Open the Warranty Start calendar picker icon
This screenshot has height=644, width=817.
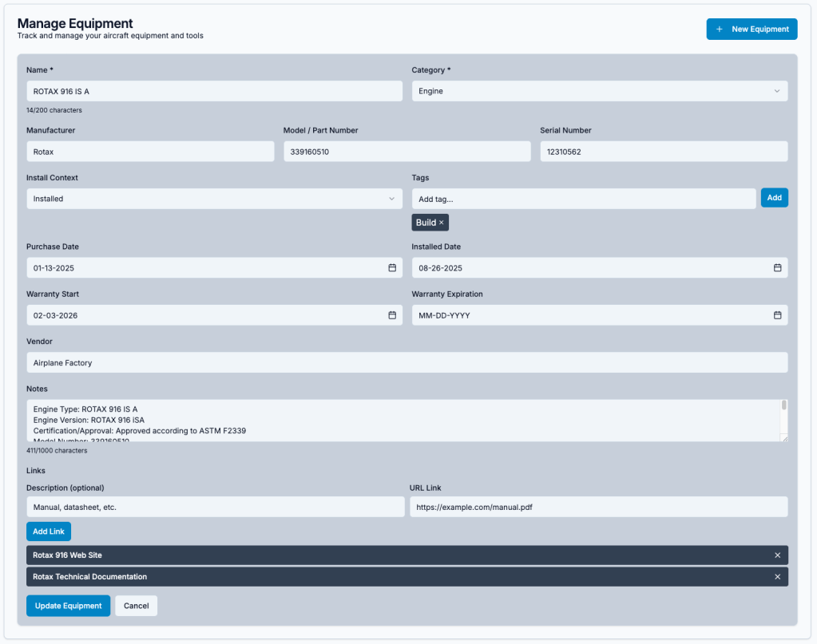pos(392,315)
